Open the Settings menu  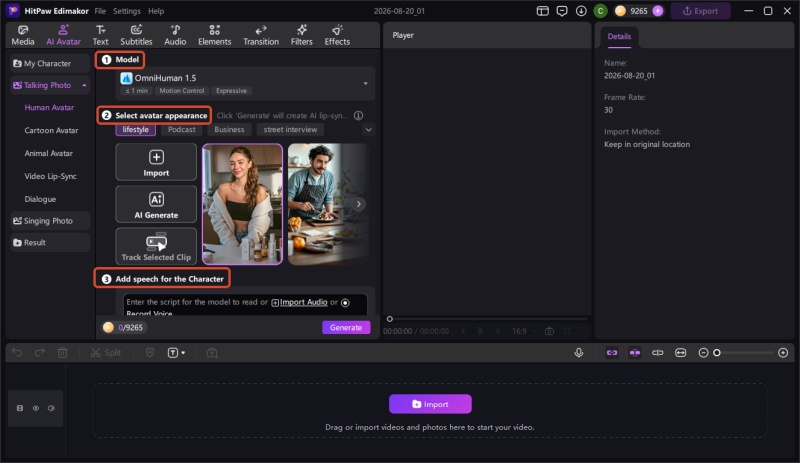127,11
